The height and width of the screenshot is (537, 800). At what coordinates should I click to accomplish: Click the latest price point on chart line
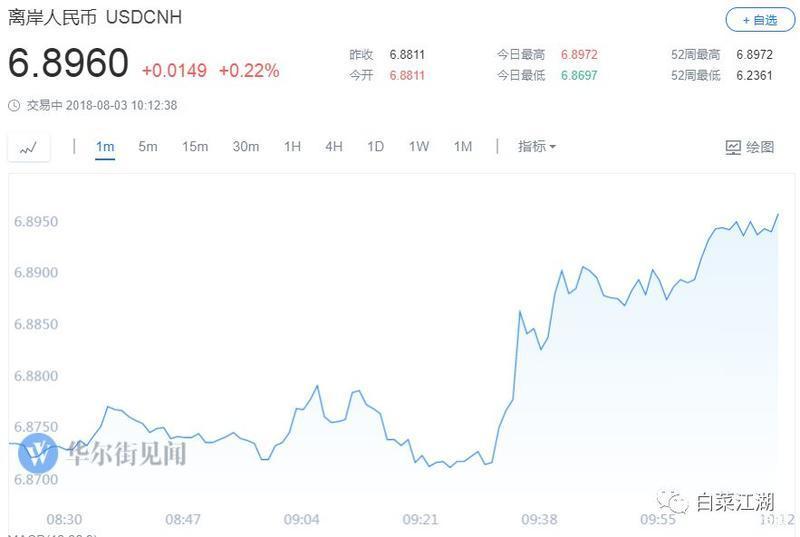click(x=778, y=214)
